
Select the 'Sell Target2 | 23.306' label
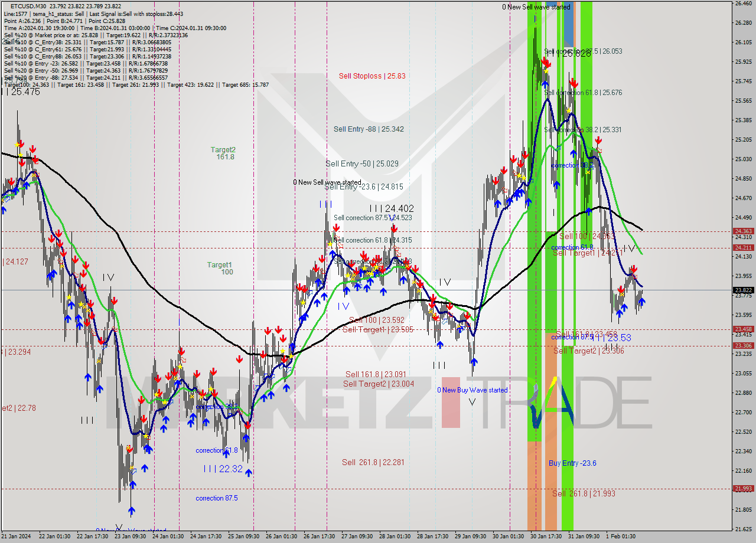[588, 351]
